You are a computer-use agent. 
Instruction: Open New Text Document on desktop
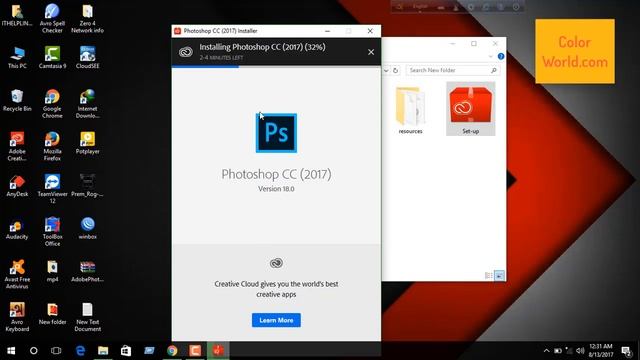click(87, 317)
